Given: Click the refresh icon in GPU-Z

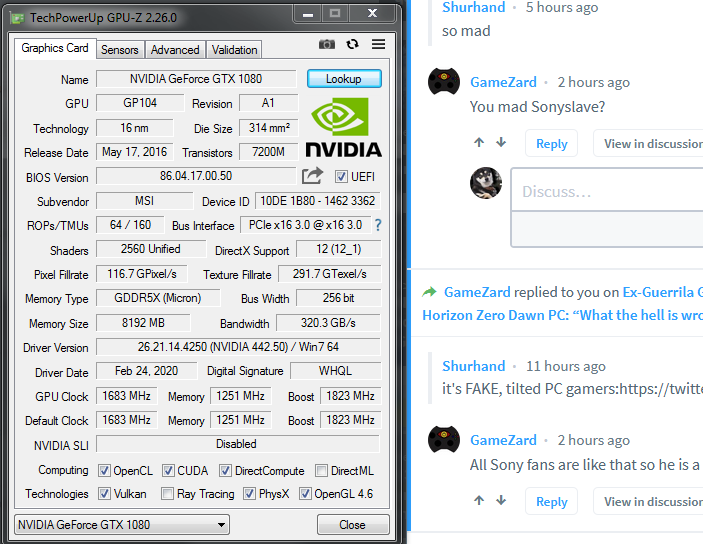Looking at the screenshot, I should tap(352, 44).
